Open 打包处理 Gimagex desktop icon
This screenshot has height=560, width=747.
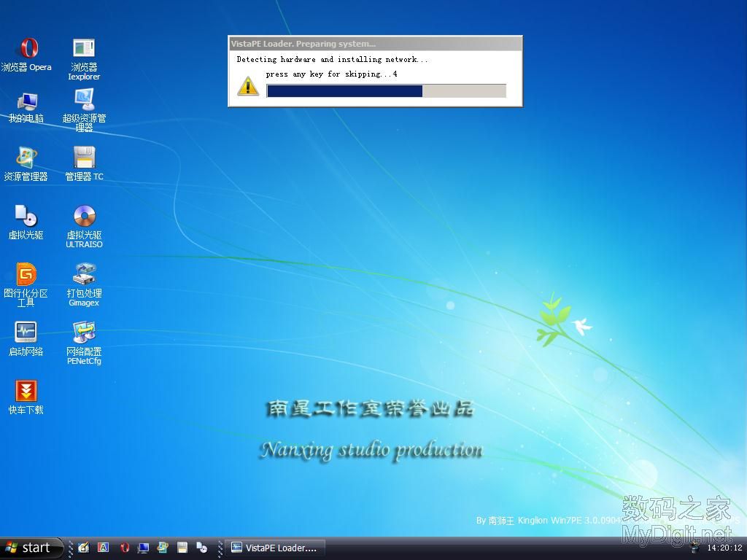[84, 285]
